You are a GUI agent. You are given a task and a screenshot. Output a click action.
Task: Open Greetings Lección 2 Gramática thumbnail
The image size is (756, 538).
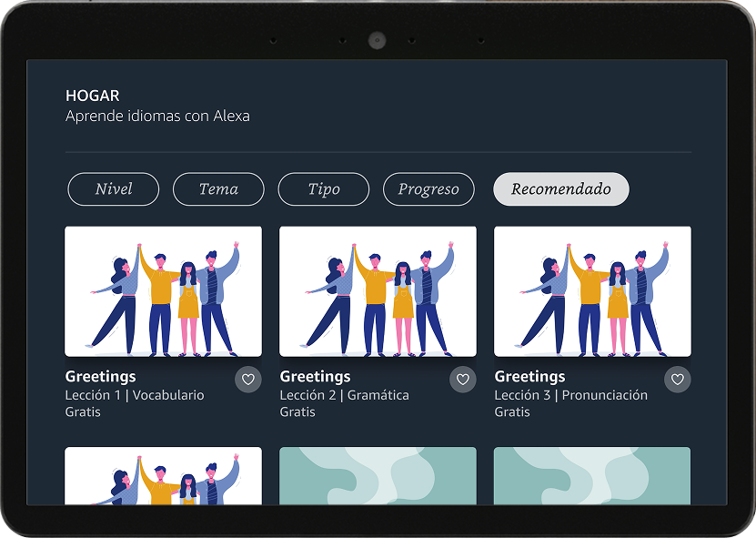click(x=378, y=291)
